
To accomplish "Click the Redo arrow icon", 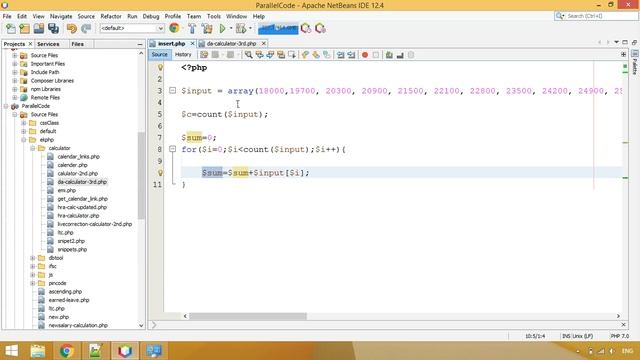I will click(x=86, y=29).
